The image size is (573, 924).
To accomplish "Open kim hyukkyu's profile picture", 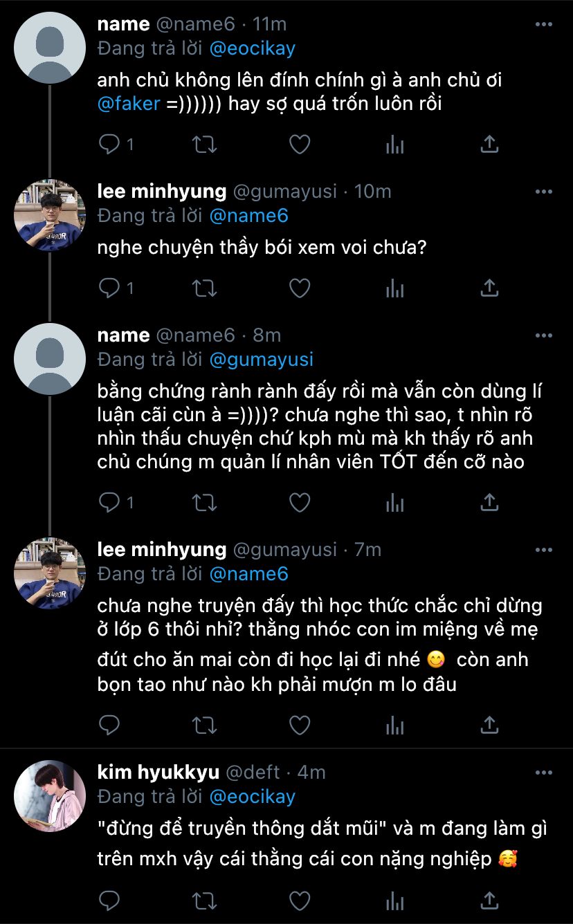I will coord(49,795).
